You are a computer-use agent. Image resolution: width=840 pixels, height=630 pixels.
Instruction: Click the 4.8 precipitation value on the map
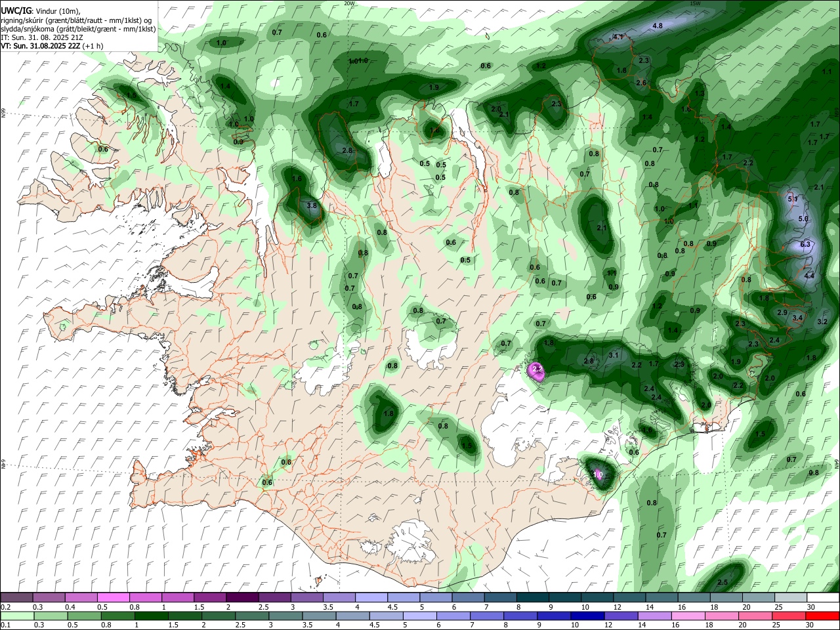tap(658, 26)
